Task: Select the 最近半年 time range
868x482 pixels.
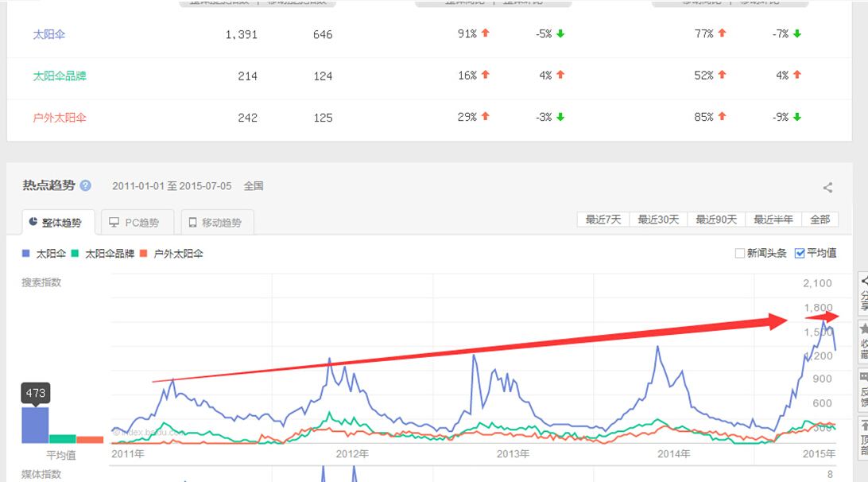Action: [773, 220]
